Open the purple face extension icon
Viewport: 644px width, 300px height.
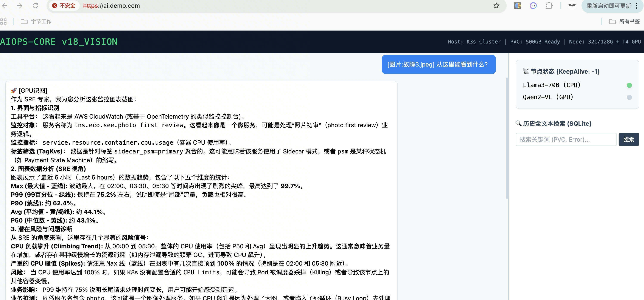click(533, 6)
